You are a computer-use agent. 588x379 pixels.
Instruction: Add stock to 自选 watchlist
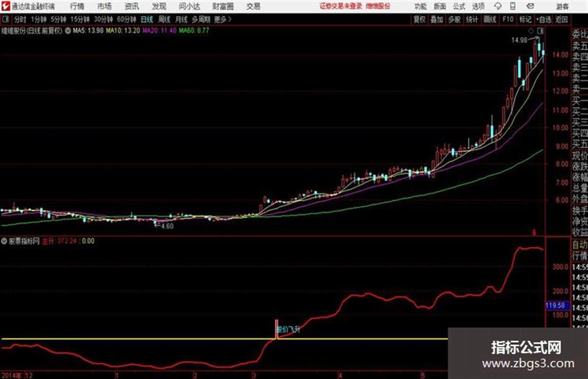[544, 19]
